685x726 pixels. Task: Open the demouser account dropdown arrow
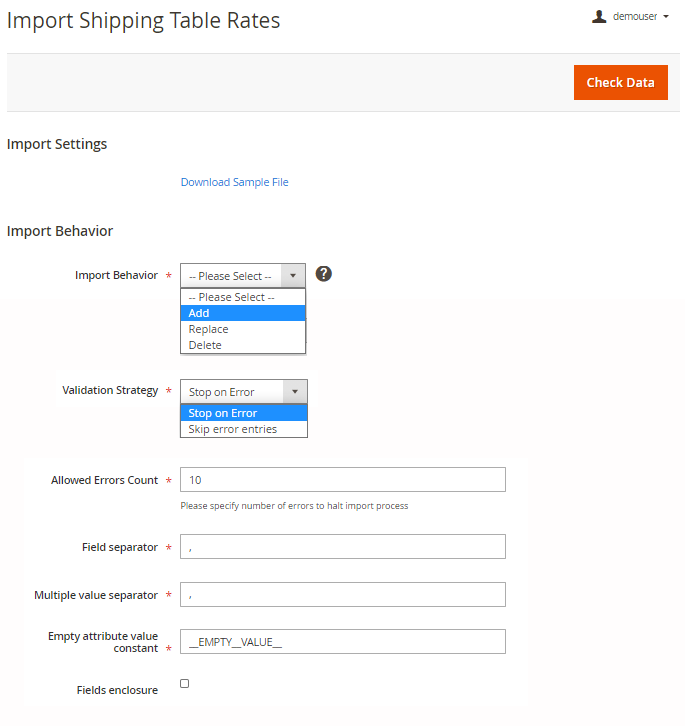(x=666, y=17)
